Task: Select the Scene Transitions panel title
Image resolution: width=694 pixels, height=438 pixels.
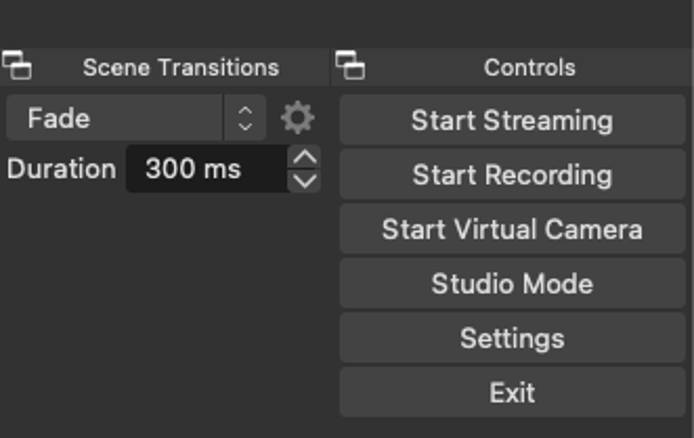Action: point(180,67)
